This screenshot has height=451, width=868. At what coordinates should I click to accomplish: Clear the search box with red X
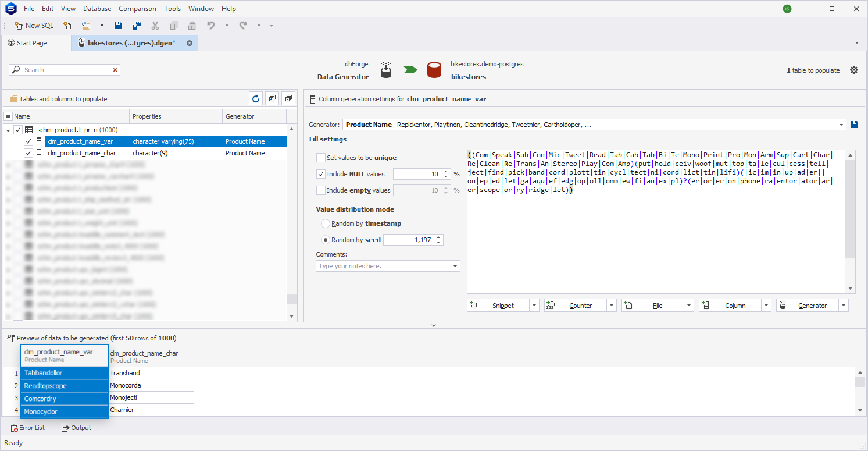[115, 70]
